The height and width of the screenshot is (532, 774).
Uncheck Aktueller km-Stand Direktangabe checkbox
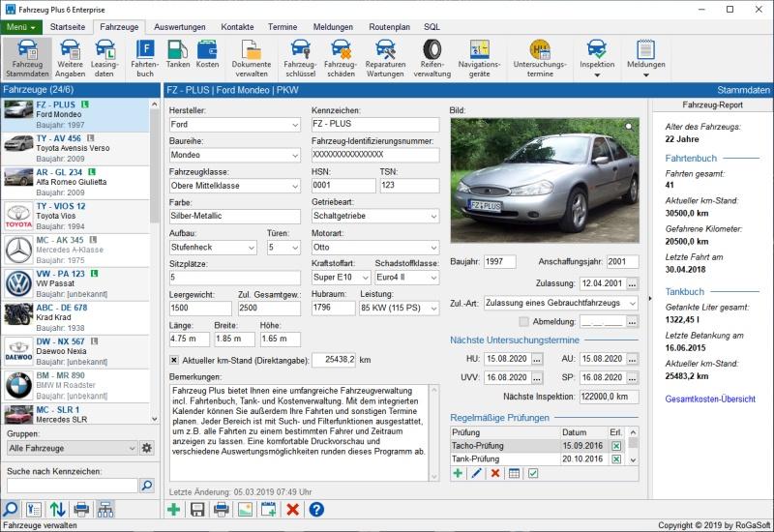click(x=174, y=359)
